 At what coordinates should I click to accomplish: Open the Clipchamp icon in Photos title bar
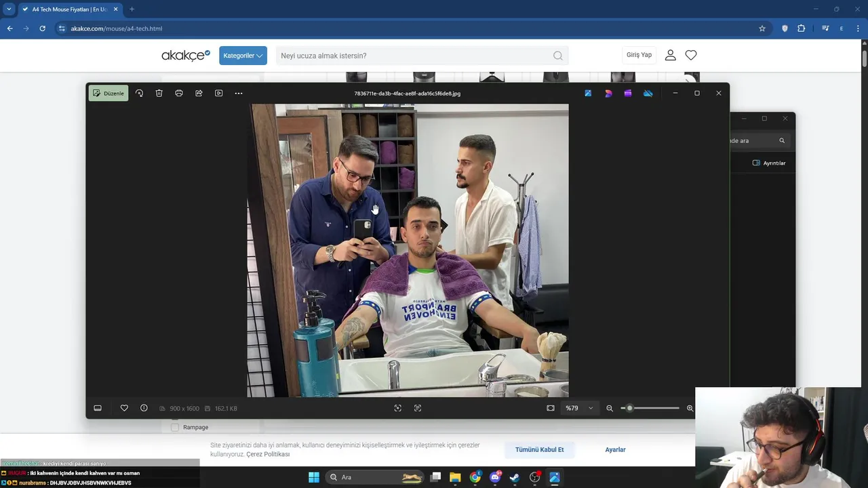pyautogui.click(x=628, y=93)
